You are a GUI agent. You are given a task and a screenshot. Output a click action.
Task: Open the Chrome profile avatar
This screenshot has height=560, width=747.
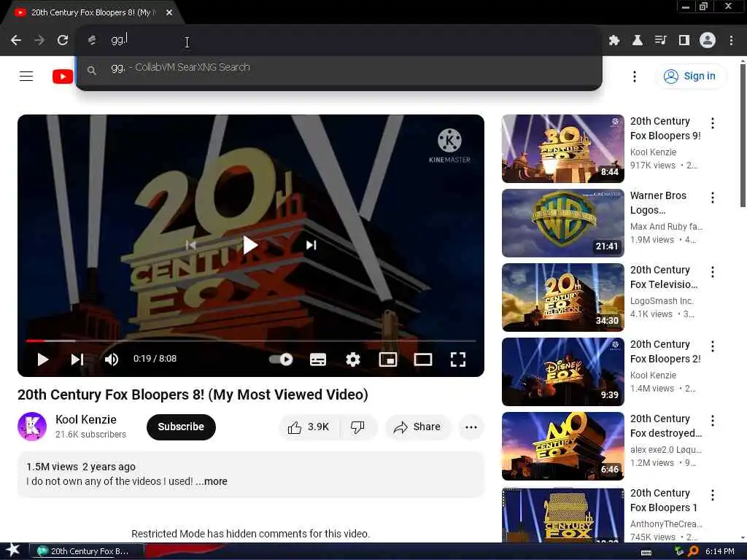coord(708,41)
